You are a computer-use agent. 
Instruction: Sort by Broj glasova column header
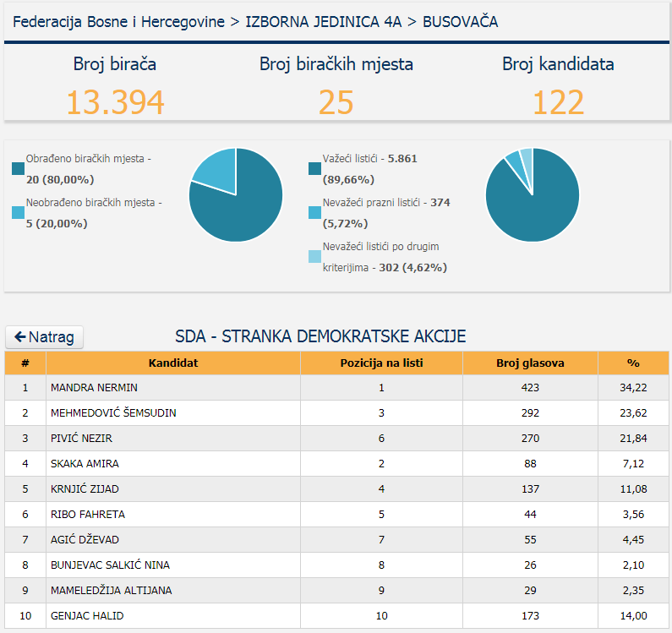coord(530,363)
